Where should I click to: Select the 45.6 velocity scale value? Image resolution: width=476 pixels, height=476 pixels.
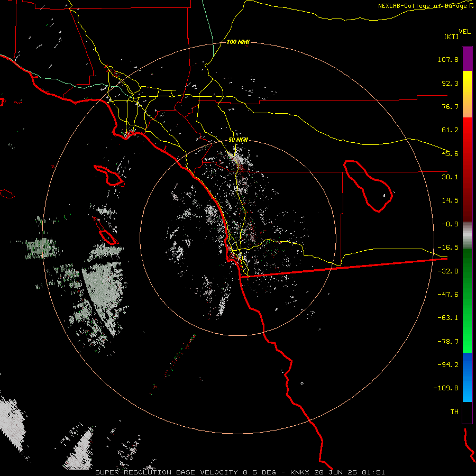[450, 153]
